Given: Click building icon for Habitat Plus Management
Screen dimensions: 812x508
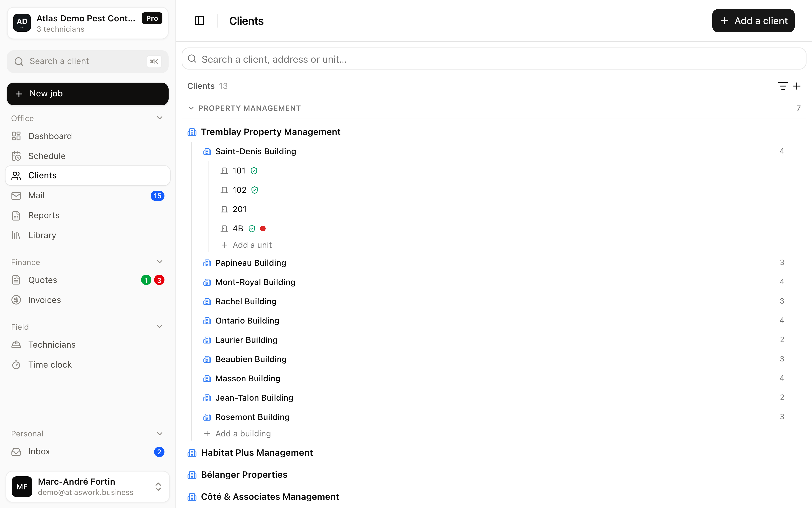Looking at the screenshot, I should (192, 453).
